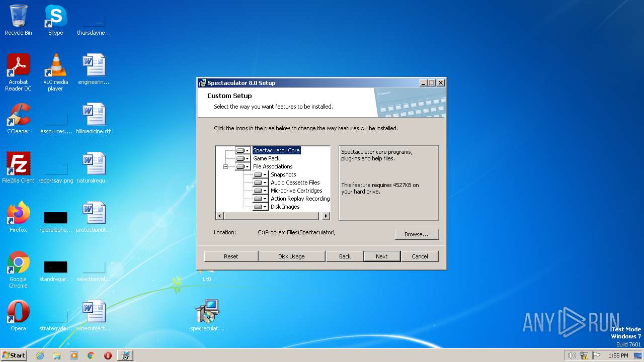
Task: Switch to Spectaculator installer taskbar button
Action: [125, 355]
